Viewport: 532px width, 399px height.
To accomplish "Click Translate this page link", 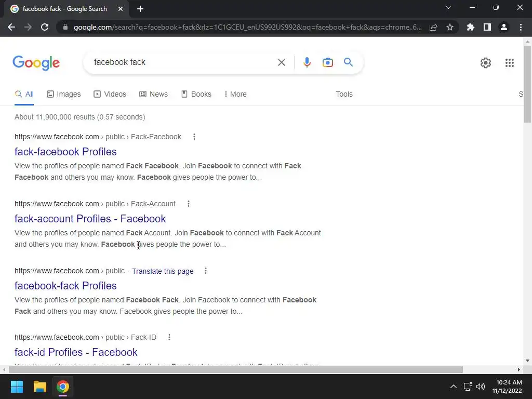I will pyautogui.click(x=163, y=271).
